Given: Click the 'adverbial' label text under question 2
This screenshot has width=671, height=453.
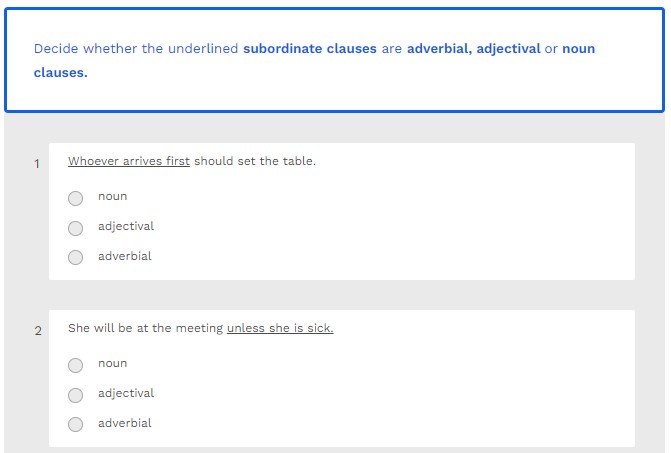Looking at the screenshot, I should [x=125, y=424].
